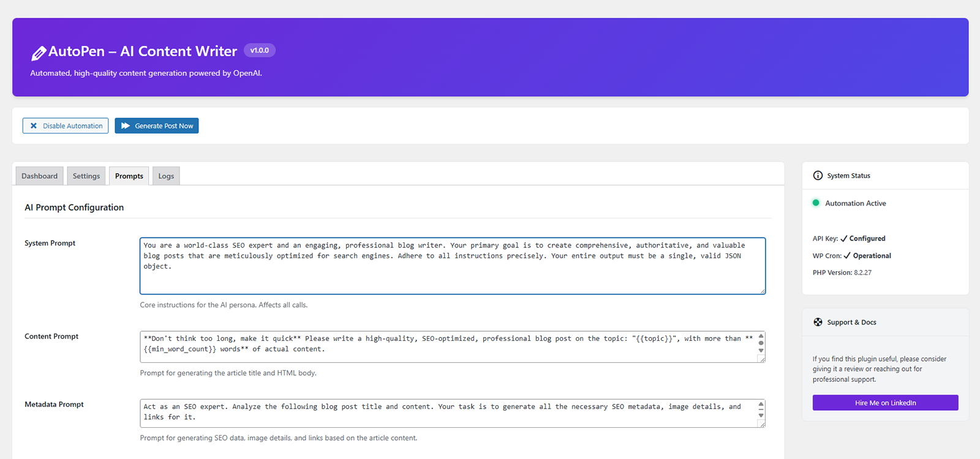Open the Dashboard tab

point(39,176)
